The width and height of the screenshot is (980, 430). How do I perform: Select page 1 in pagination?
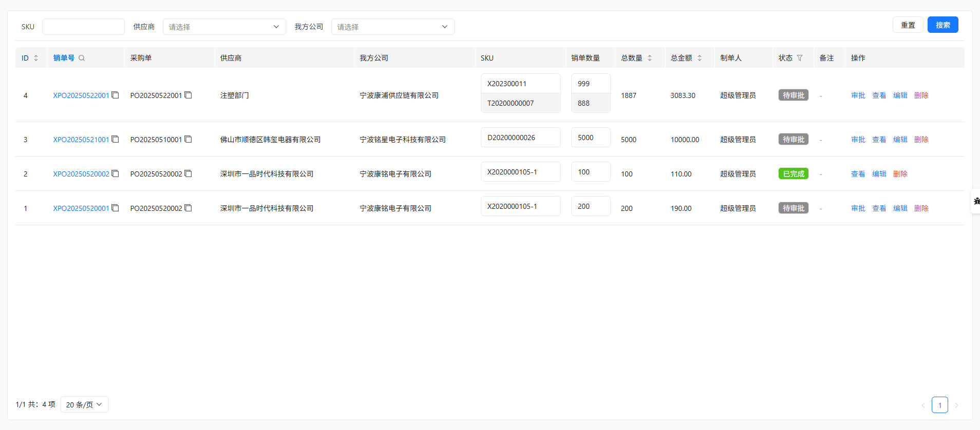(939, 405)
